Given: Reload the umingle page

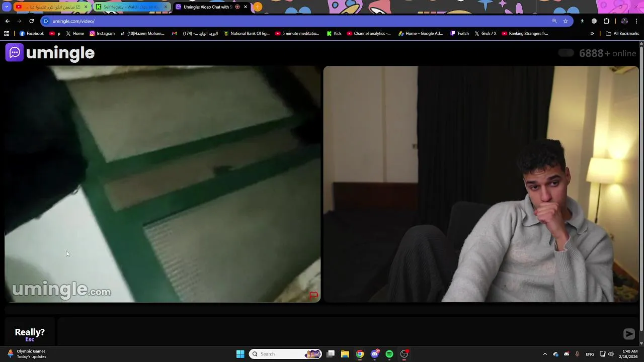Looking at the screenshot, I should 31,21.
